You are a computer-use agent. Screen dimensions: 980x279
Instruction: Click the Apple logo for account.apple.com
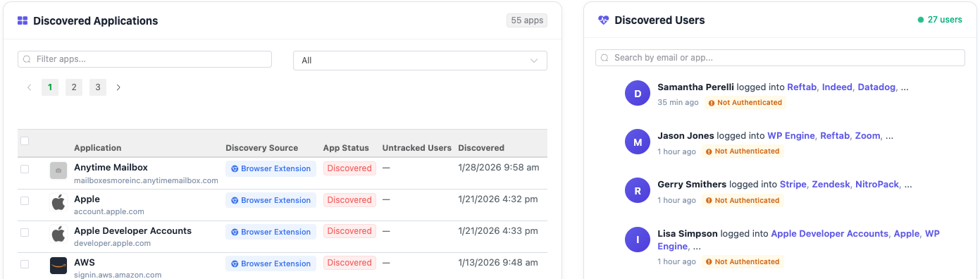coord(58,202)
